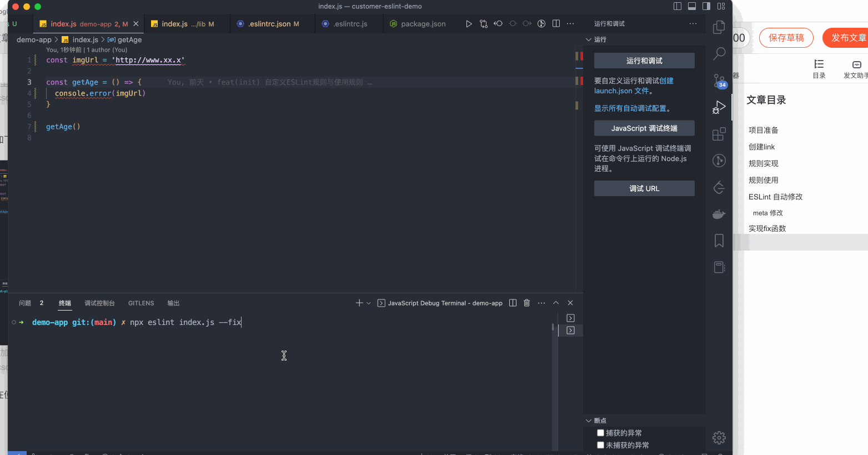The width and height of the screenshot is (868, 455).
Task: Split the editor to the right
Action: 556,24
